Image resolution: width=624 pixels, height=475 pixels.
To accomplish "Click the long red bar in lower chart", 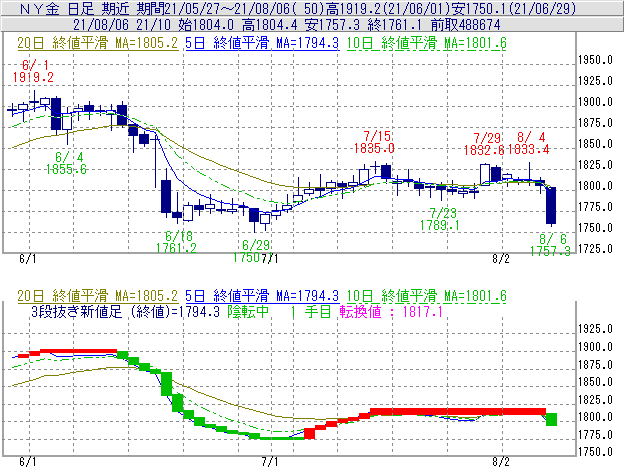I will tap(458, 411).
